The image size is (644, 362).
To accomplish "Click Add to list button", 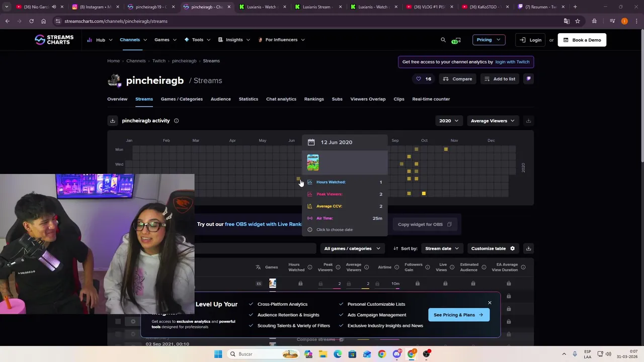I will click(500, 79).
